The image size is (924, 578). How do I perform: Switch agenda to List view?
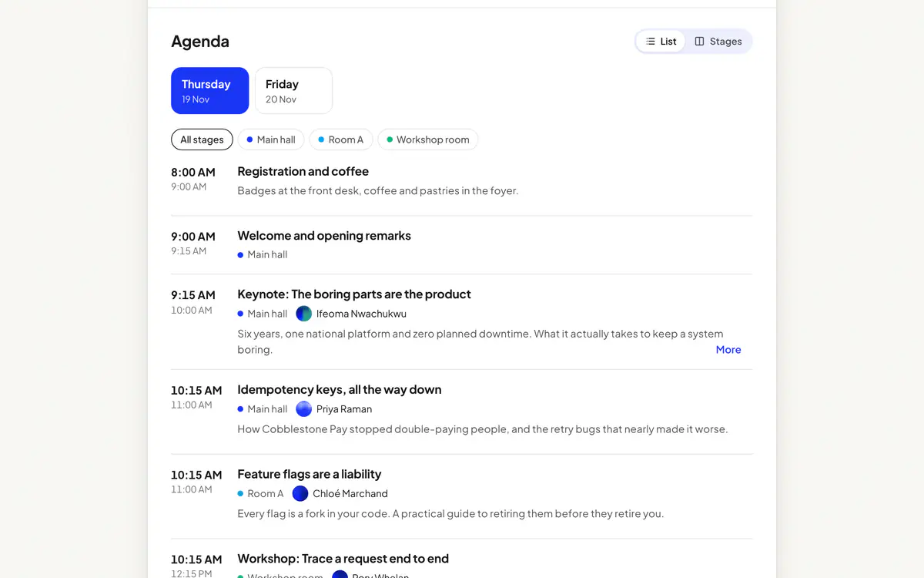click(x=661, y=42)
